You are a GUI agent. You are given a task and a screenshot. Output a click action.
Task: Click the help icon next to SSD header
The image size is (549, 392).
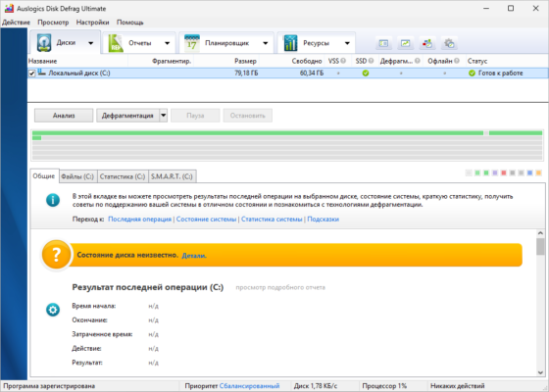click(371, 61)
